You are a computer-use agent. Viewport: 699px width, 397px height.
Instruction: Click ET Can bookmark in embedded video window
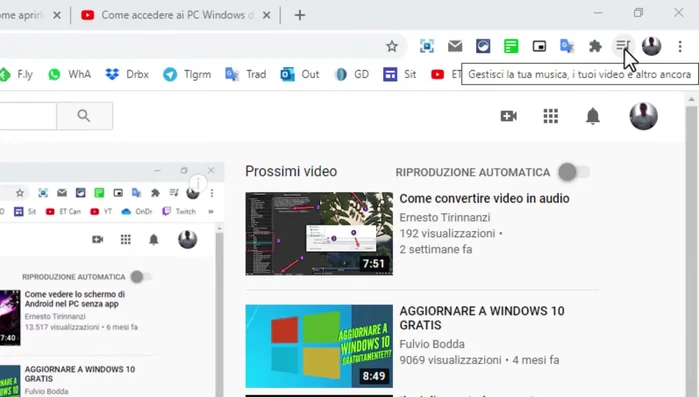(63, 211)
